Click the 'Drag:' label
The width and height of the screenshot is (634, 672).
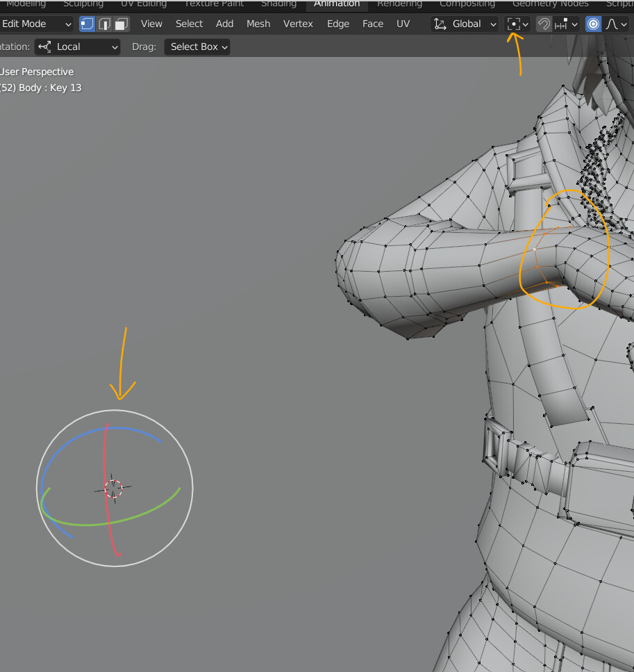click(144, 47)
